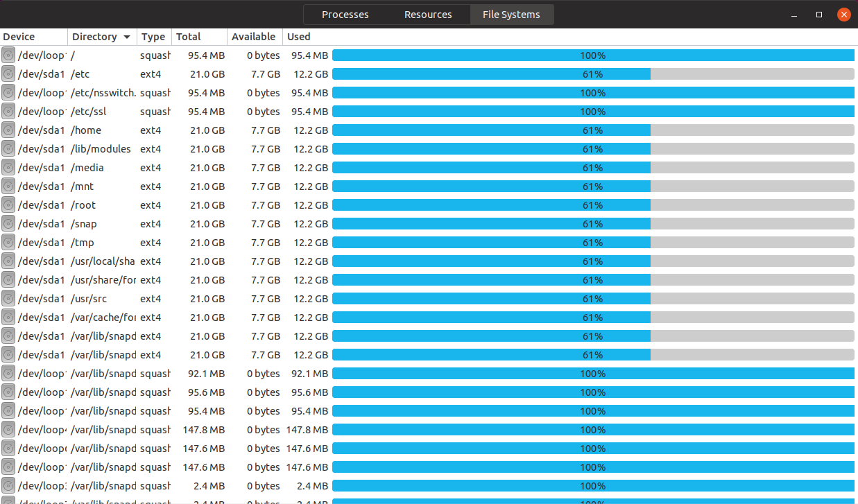
Task: Select the /usr/share/for directory entry
Action: tap(103, 280)
